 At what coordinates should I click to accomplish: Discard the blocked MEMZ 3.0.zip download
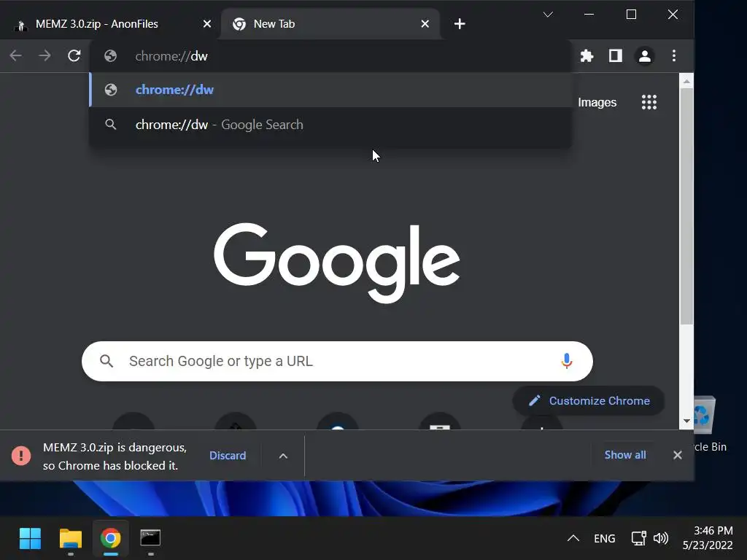(228, 456)
